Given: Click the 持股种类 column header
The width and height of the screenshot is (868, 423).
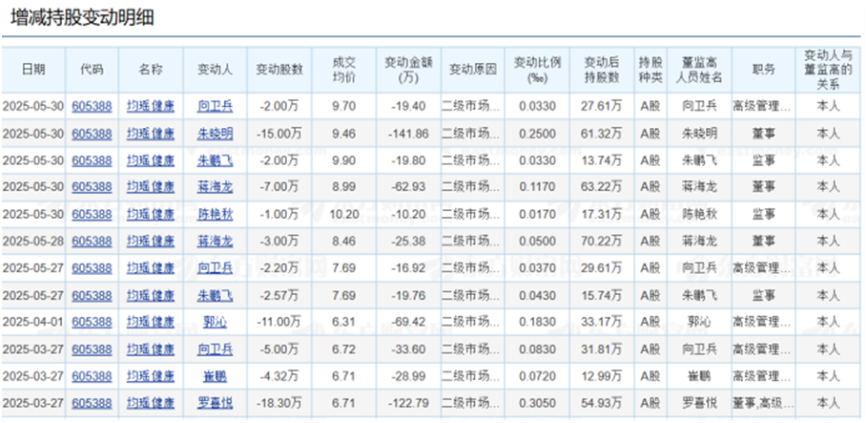Looking at the screenshot, I should click(651, 70).
